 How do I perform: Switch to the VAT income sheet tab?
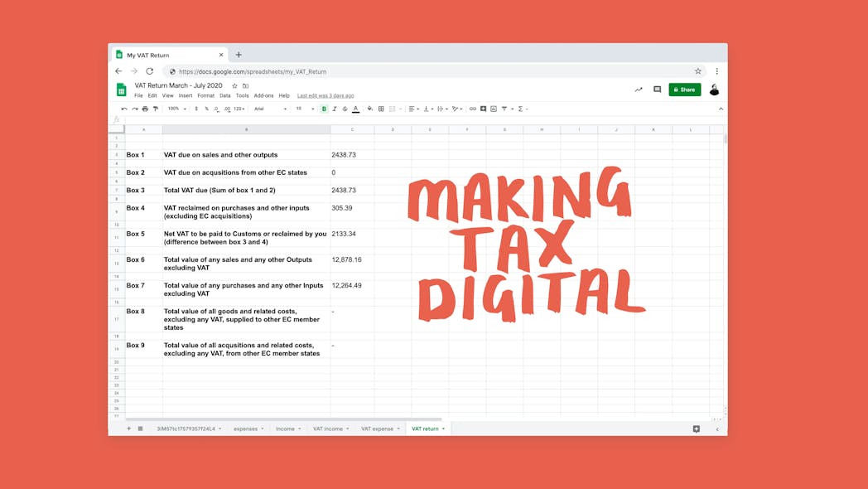330,428
